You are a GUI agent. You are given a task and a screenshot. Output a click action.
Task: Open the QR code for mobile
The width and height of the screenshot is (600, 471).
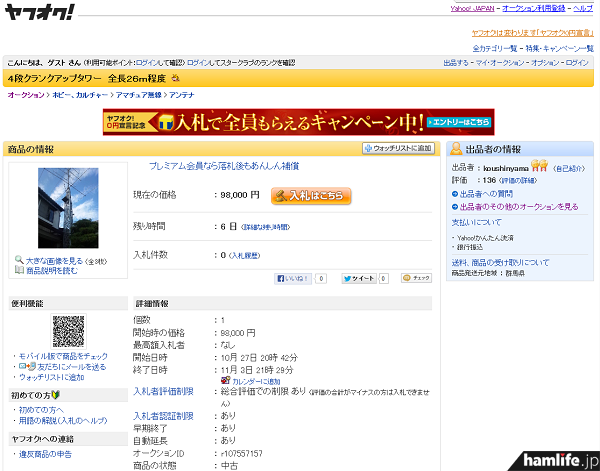[68, 331]
